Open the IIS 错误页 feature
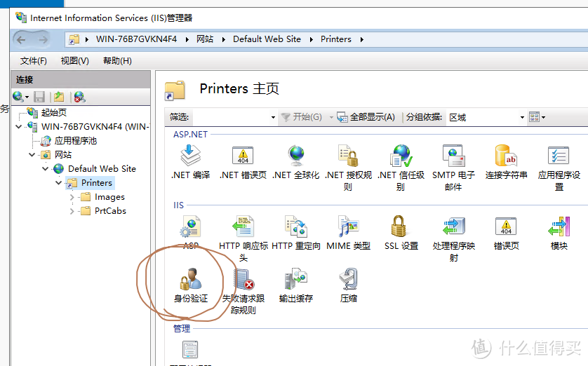588x366 pixels. pos(506,233)
